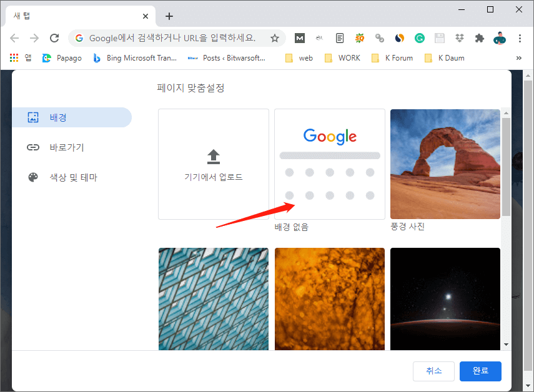Click the orange SQ extension icon

point(360,38)
